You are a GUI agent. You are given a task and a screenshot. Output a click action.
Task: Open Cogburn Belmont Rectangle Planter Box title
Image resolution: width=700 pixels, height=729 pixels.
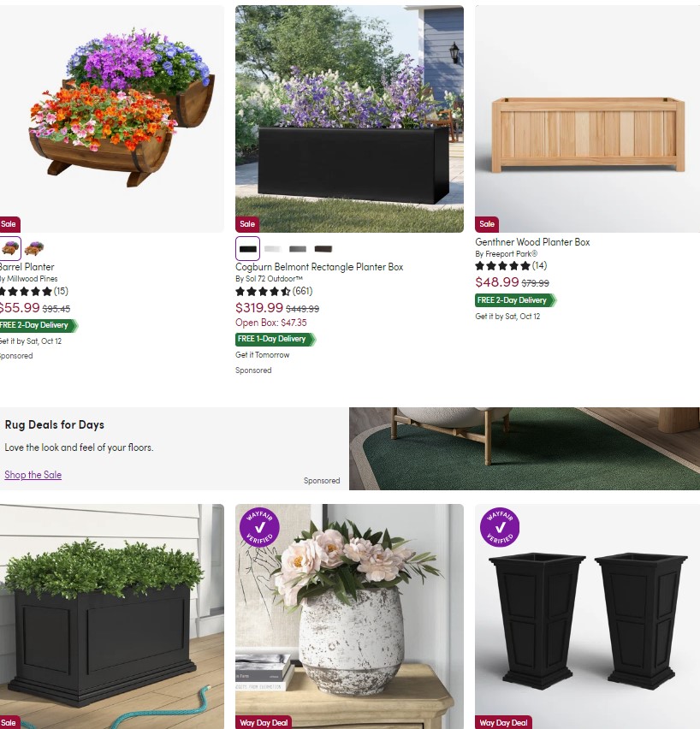(x=319, y=267)
